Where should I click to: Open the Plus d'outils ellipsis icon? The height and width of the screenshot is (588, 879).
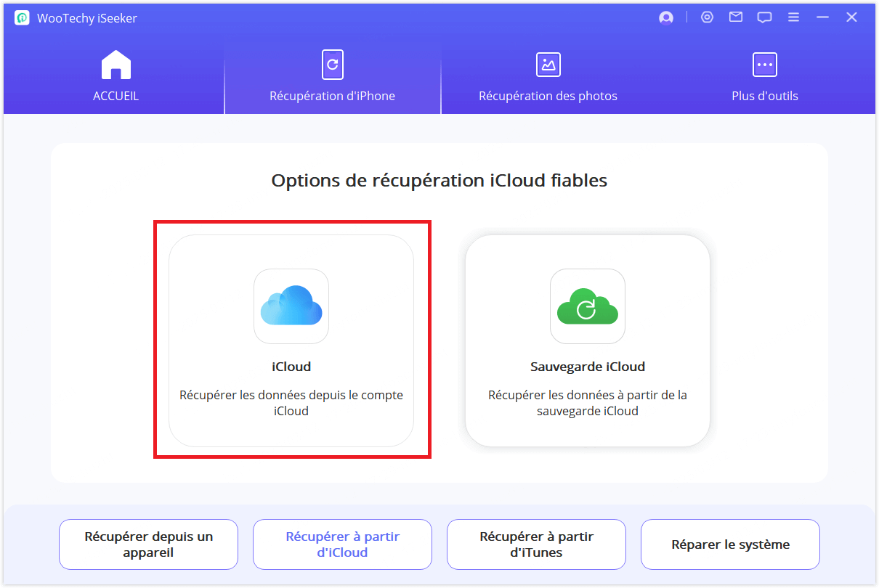pyautogui.click(x=764, y=65)
